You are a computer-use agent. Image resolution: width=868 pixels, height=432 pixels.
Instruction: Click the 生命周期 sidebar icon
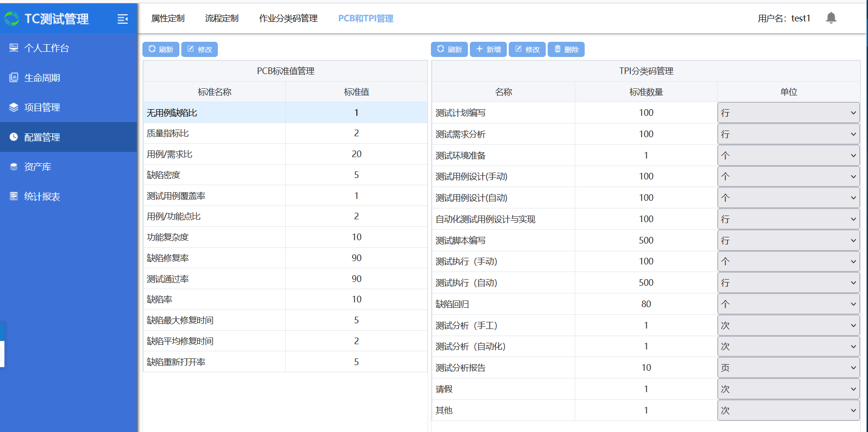coord(14,78)
